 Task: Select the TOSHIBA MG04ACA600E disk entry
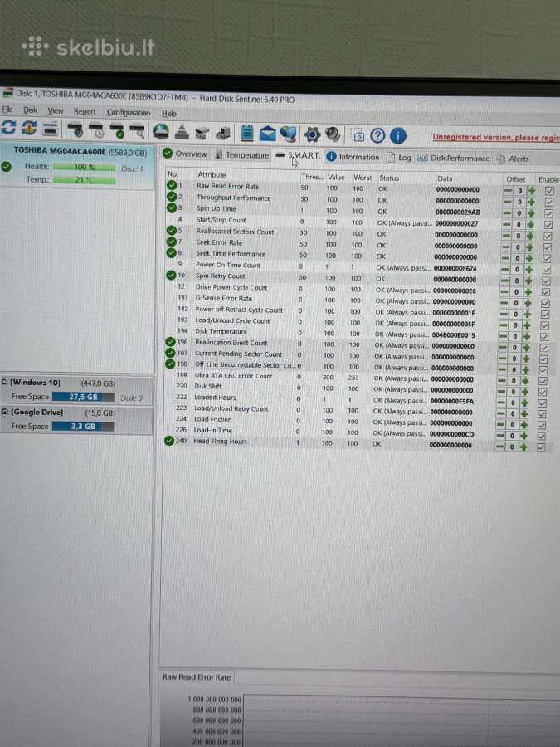(x=78, y=165)
